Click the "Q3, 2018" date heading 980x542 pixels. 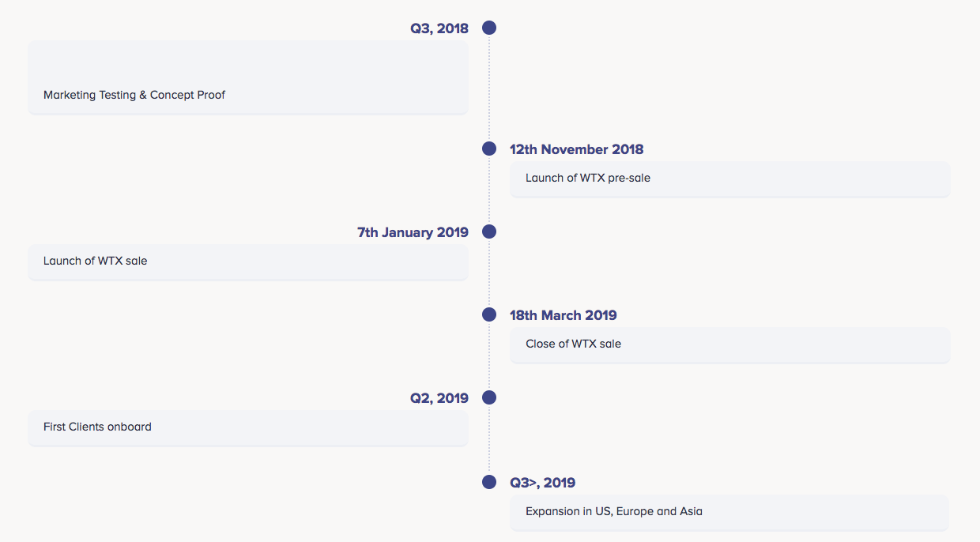coord(439,29)
